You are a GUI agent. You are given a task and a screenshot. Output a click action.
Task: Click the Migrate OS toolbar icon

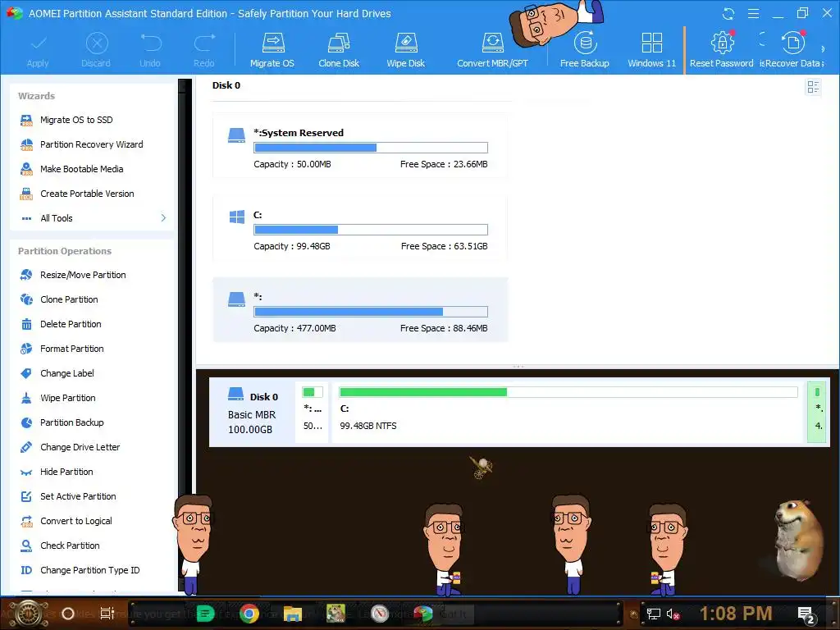(272, 50)
